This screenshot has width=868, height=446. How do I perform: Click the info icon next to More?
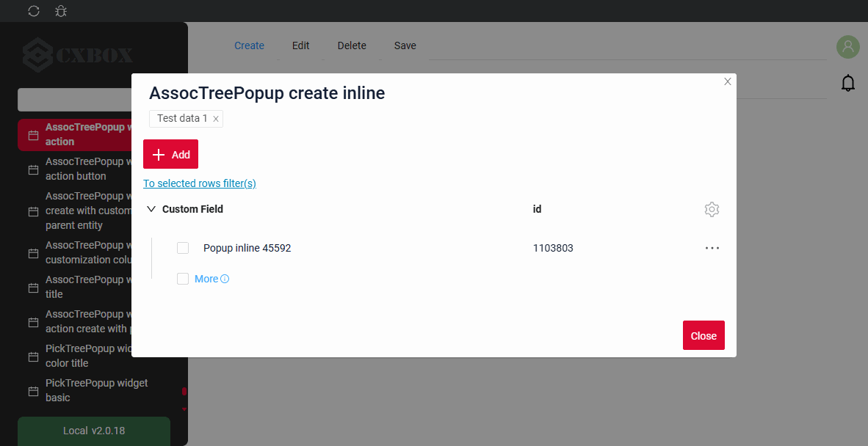(x=225, y=279)
